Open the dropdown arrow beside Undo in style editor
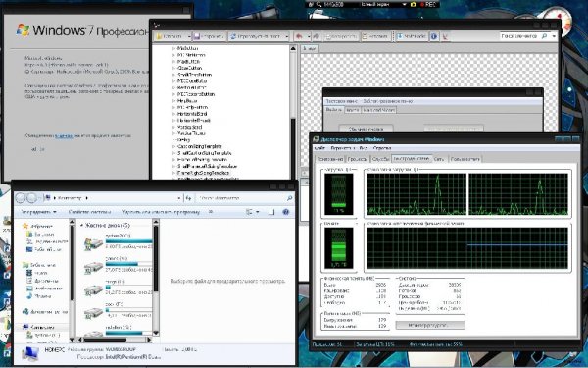 pos(309,36)
